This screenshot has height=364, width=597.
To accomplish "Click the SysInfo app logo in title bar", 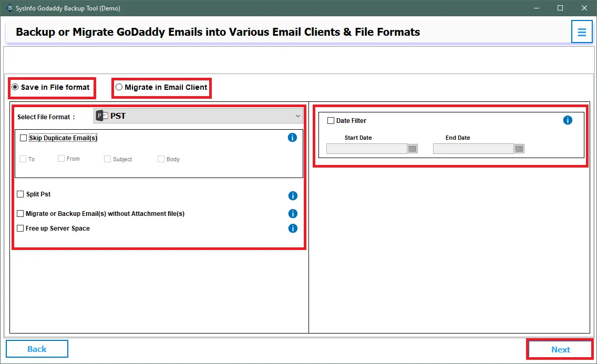I will [9, 8].
